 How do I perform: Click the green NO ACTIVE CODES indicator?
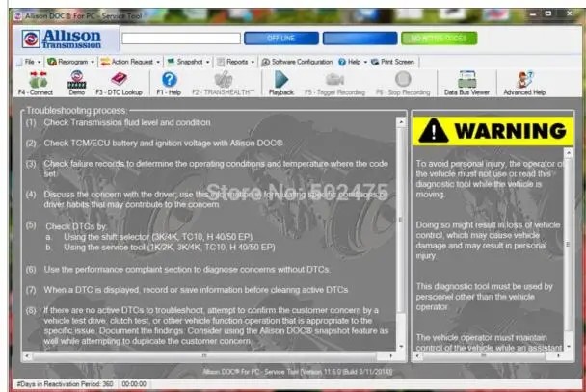439,39
